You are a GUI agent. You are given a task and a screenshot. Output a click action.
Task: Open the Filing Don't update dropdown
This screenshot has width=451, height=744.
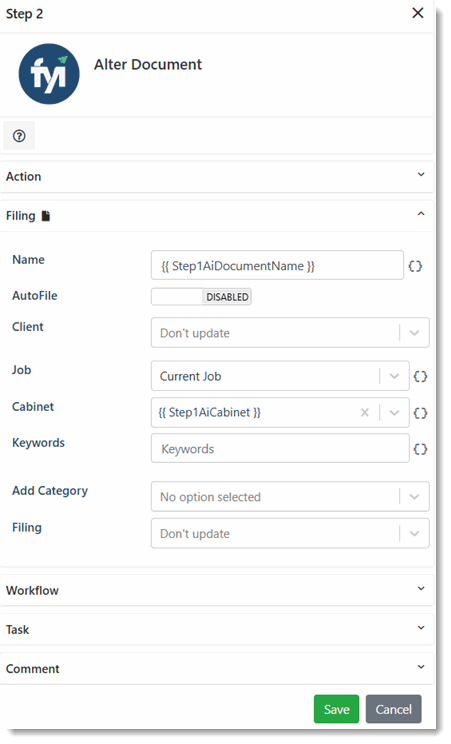tap(290, 534)
